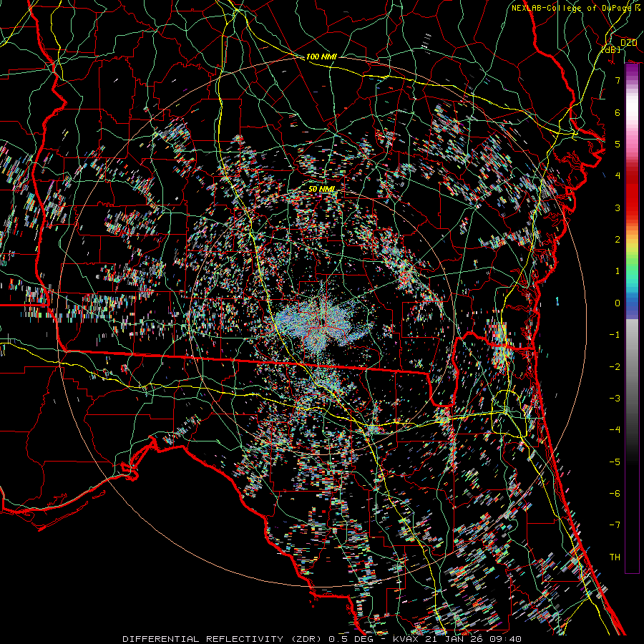Click the color scale label 1
Image resolution: width=644 pixels, height=644 pixels.
click(x=618, y=271)
